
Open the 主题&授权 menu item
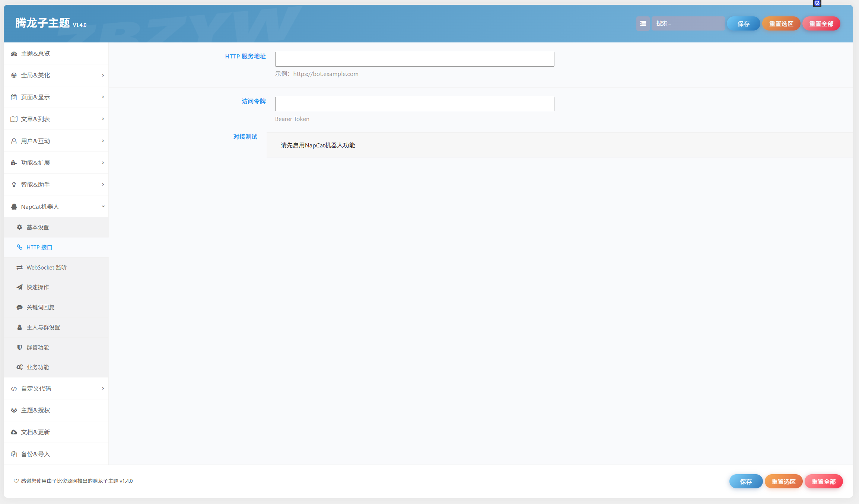[56, 411]
